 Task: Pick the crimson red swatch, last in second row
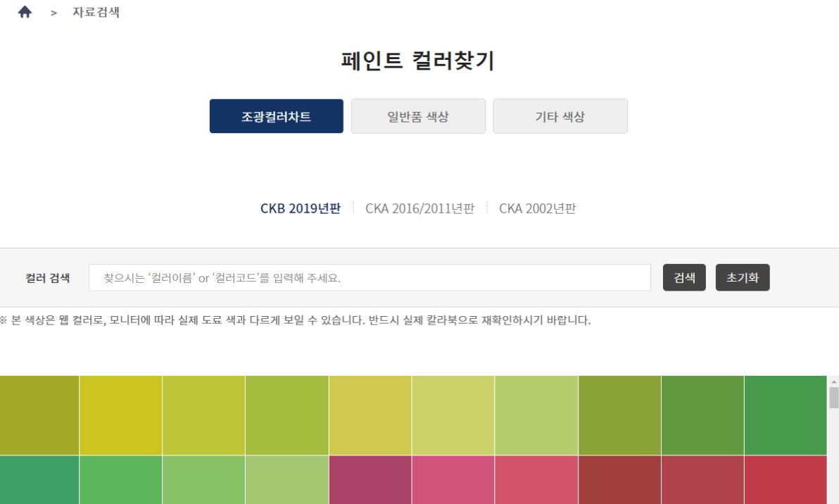(x=786, y=480)
